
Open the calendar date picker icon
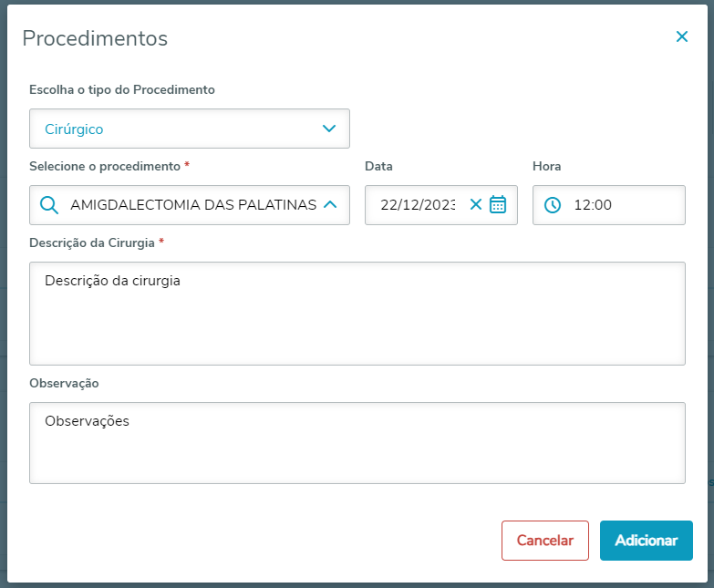point(498,205)
